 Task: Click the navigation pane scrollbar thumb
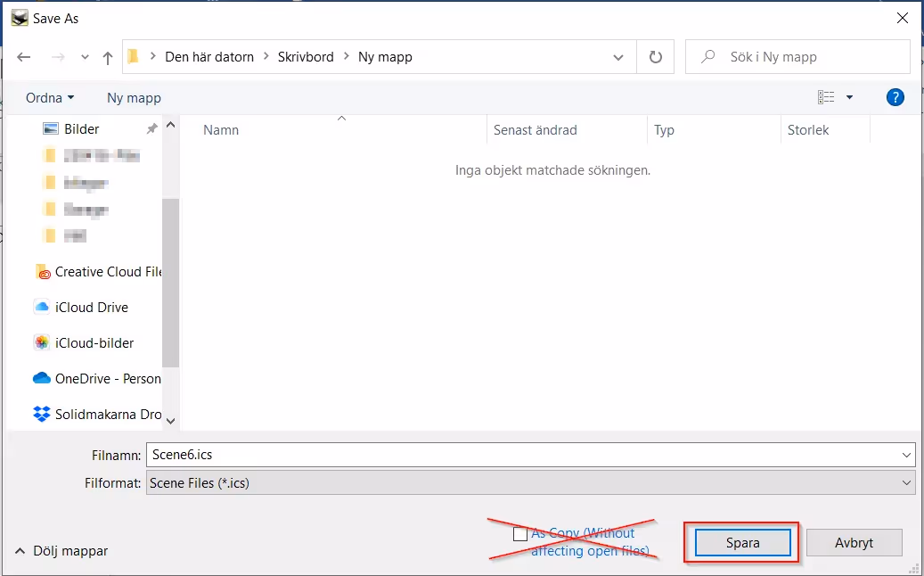pos(171,283)
